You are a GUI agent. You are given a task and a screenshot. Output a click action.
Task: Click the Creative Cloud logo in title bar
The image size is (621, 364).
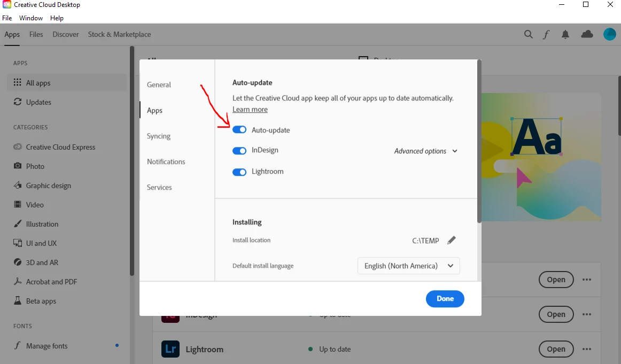[7, 5]
